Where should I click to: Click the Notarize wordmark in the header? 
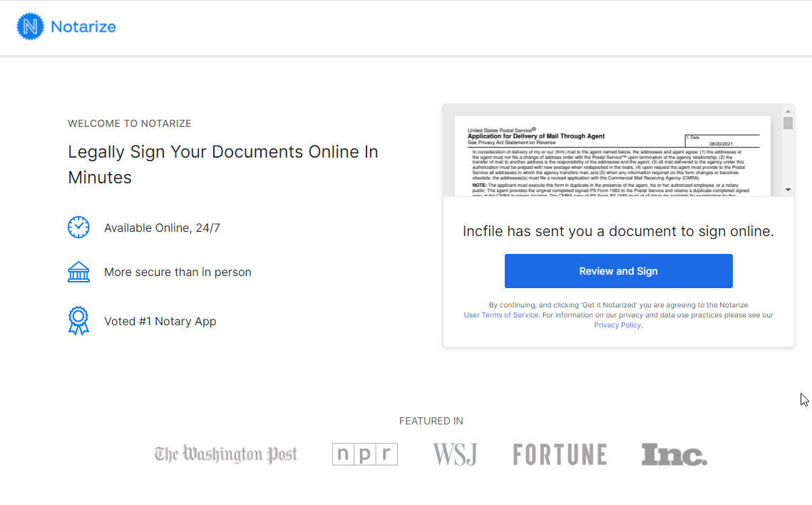pos(83,27)
